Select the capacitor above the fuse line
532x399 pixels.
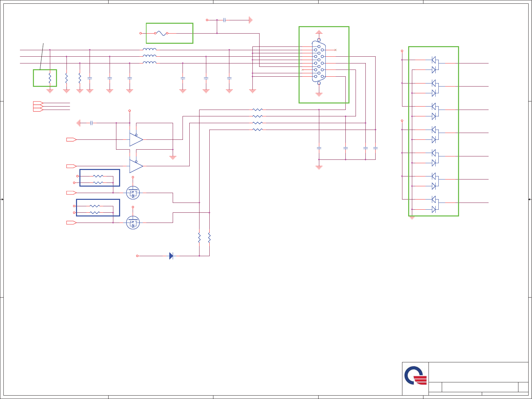225,20
